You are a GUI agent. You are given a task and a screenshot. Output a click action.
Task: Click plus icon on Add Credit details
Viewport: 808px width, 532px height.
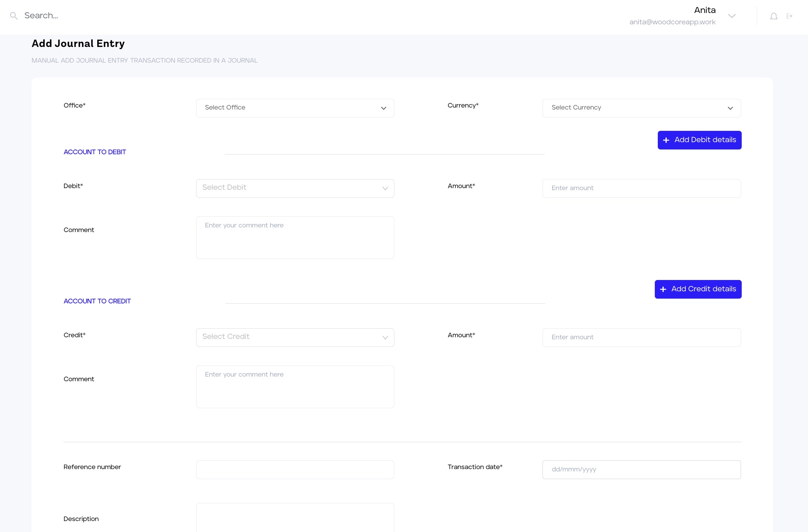pyautogui.click(x=663, y=289)
